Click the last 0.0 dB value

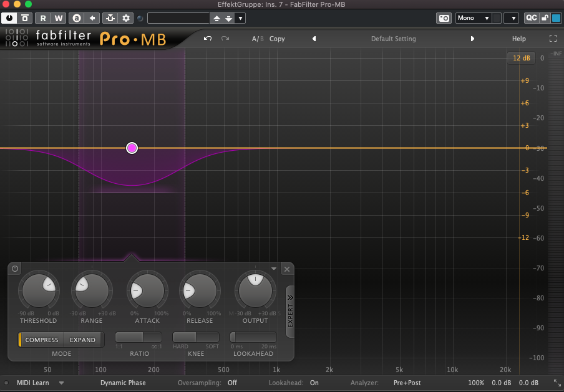point(528,383)
